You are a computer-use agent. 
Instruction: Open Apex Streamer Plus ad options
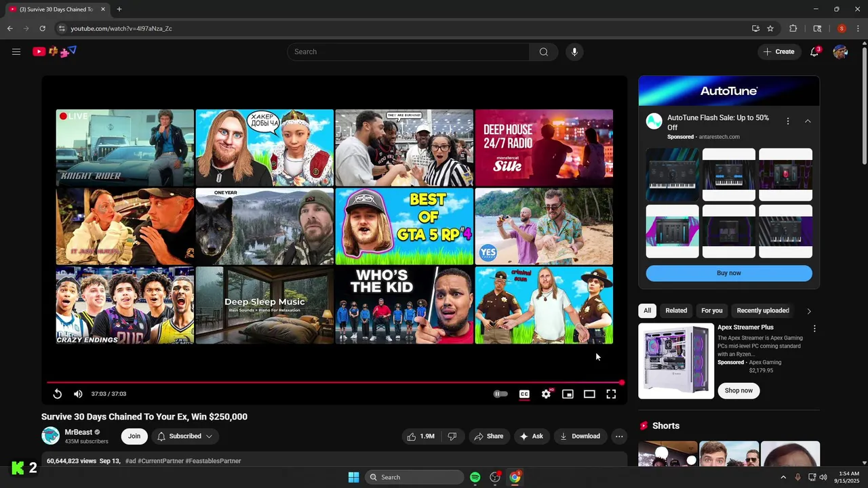(814, 329)
